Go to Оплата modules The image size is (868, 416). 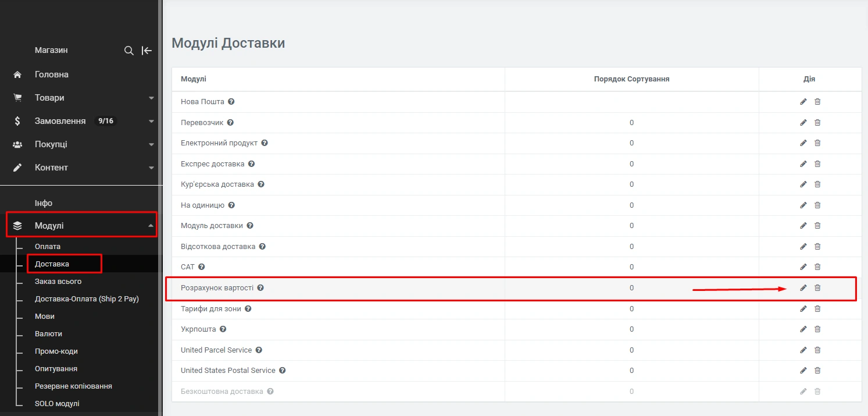(48, 247)
